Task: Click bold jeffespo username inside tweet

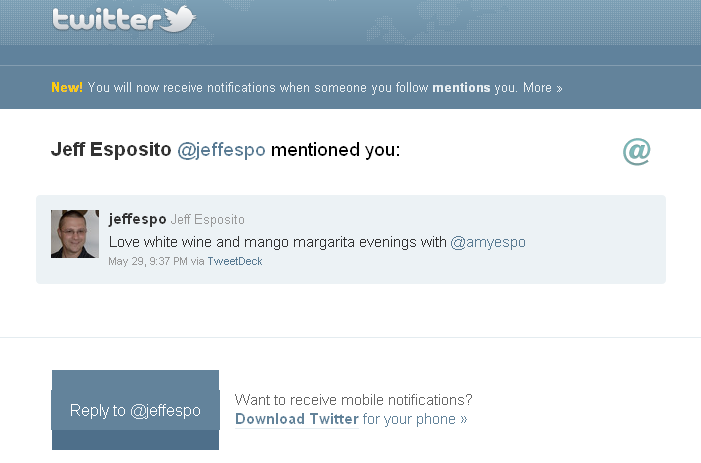Action: (137, 219)
